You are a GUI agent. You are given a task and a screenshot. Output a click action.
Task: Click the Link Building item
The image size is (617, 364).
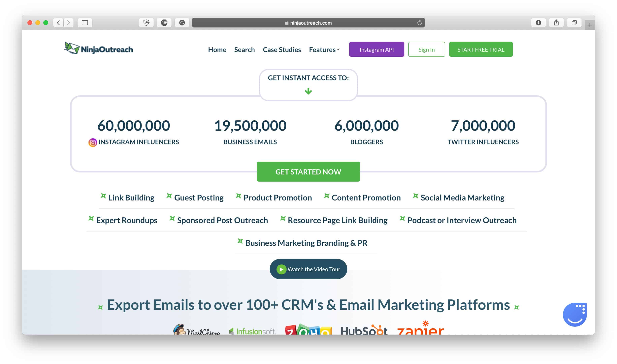(128, 197)
